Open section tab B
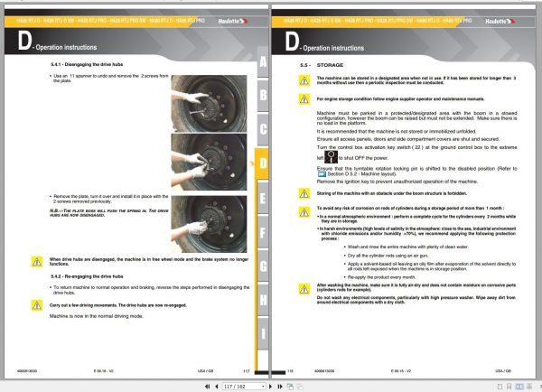The image size is (542, 392). pos(263,95)
